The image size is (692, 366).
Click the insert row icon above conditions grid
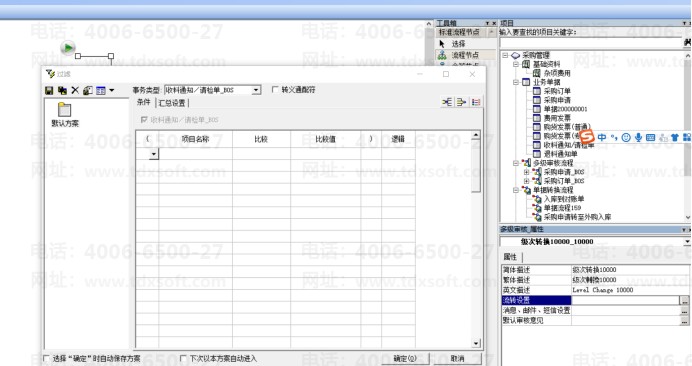click(x=447, y=102)
